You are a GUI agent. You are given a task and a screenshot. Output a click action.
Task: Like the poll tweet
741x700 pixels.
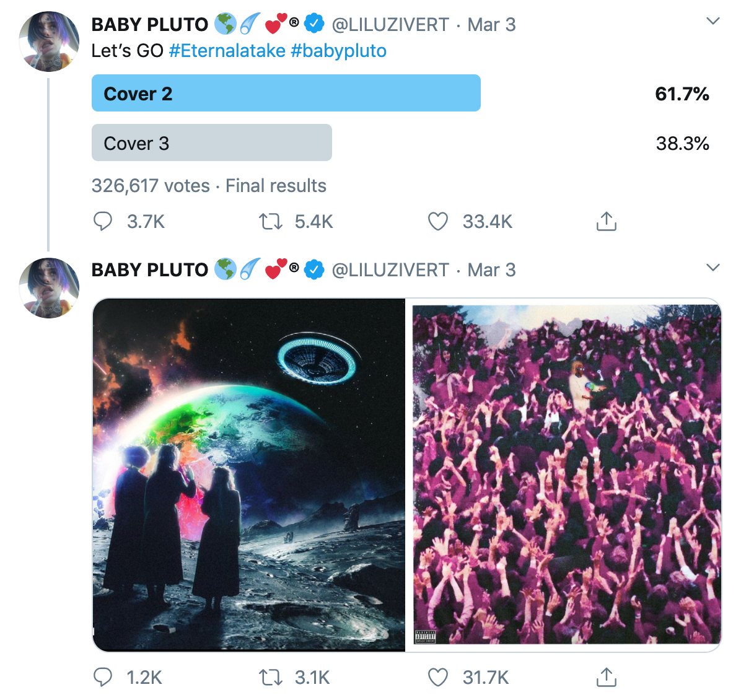click(438, 222)
